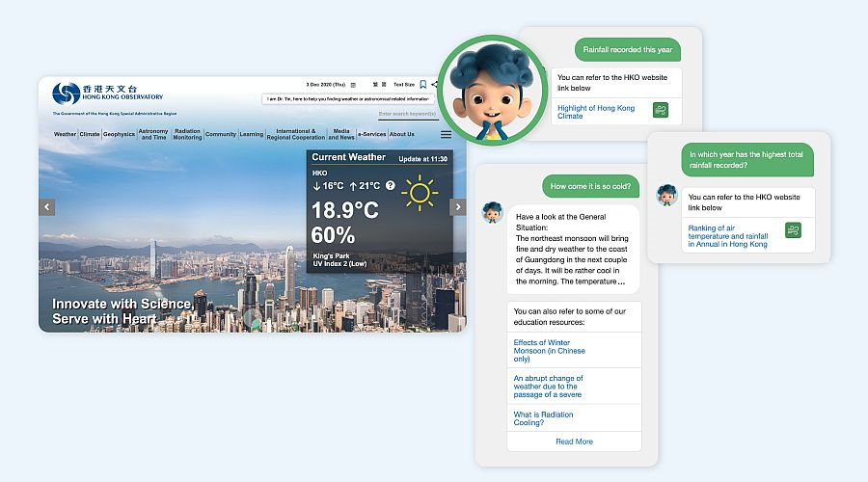Open the Media and News menu
Image resolution: width=868 pixels, height=482 pixels.
[341, 134]
